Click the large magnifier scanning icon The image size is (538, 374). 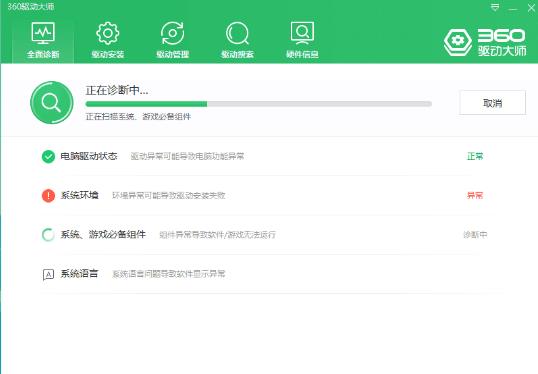click(51, 103)
